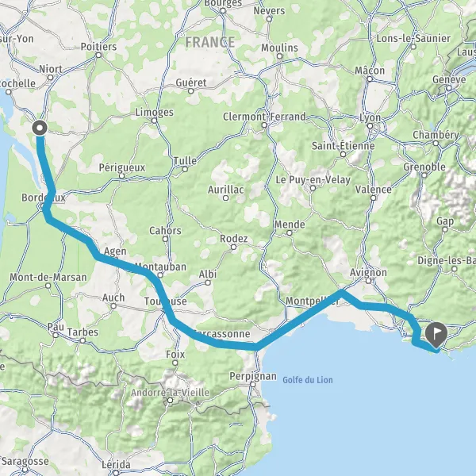Click the Limoges city dot
476x476 pixels.
pos(154,121)
